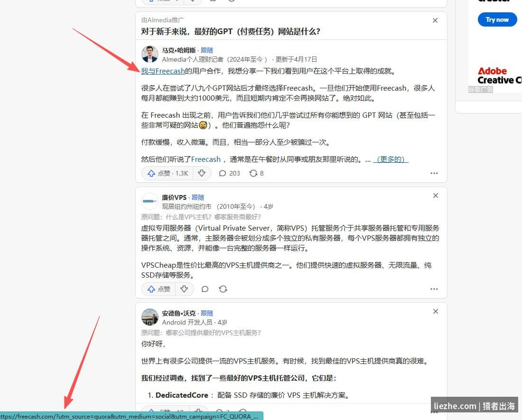522x420 pixels.
Task: Upvote Freecash answer showing 1.3K
Action: (x=168, y=173)
